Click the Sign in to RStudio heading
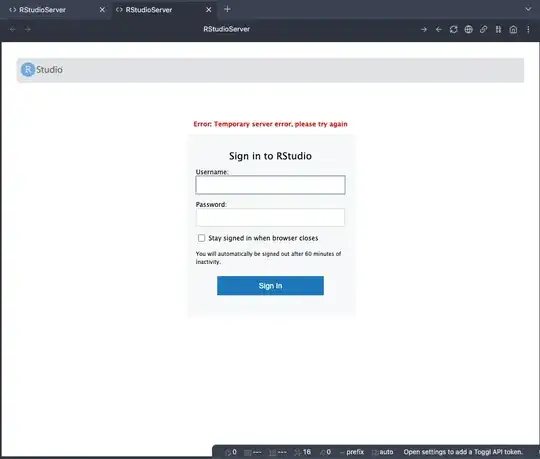The height and width of the screenshot is (459, 540). point(270,156)
